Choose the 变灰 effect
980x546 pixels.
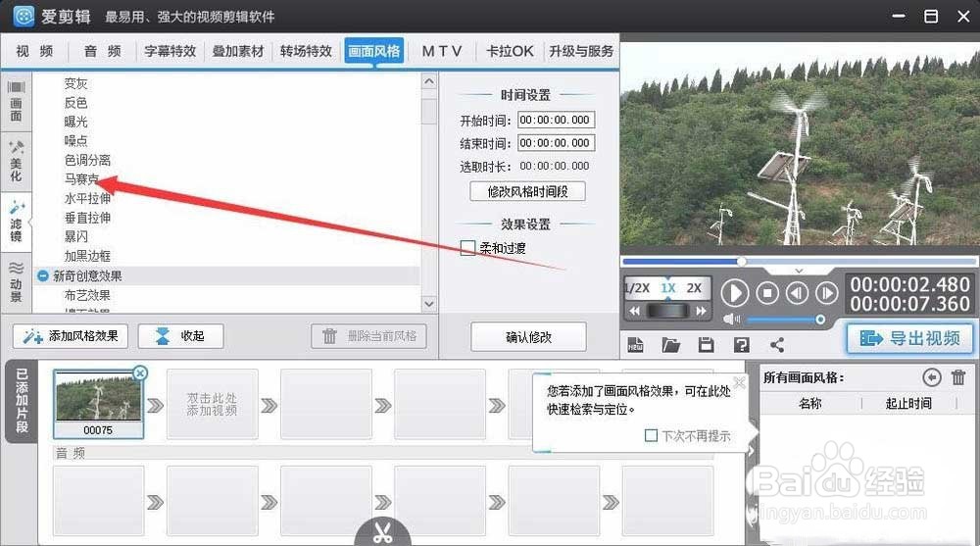click(x=75, y=83)
